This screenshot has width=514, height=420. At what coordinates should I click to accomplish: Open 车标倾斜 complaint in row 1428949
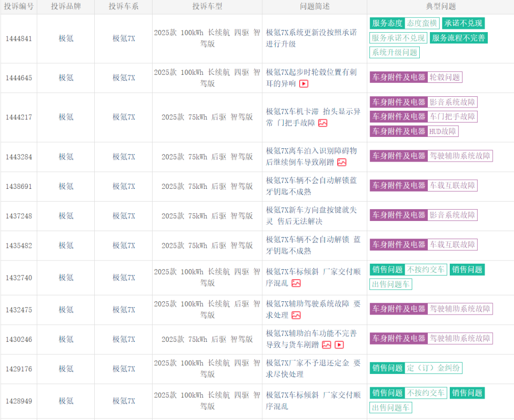click(x=313, y=401)
